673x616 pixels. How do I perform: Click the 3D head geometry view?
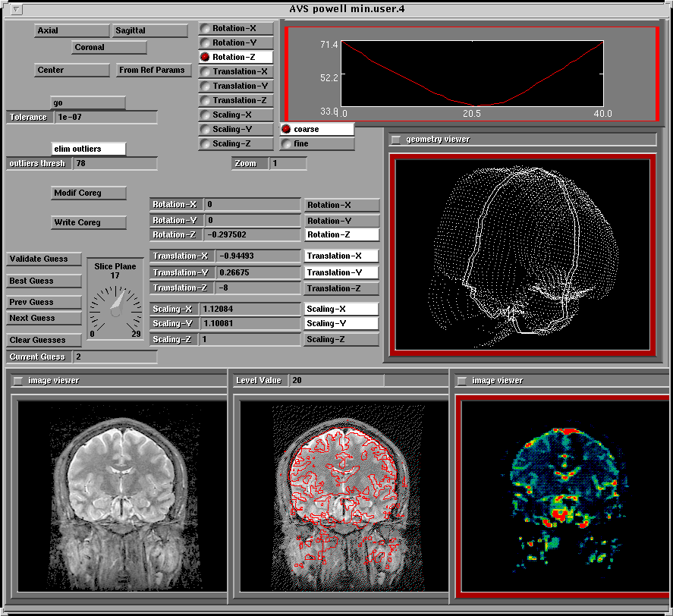pyautogui.click(x=522, y=253)
